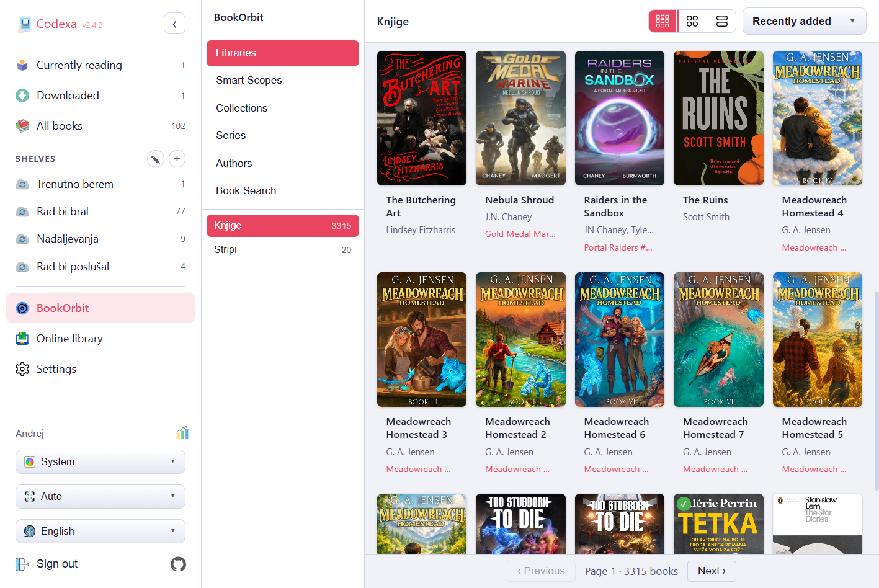Select the Stripi library
This screenshot has width=879, height=588.
point(283,250)
